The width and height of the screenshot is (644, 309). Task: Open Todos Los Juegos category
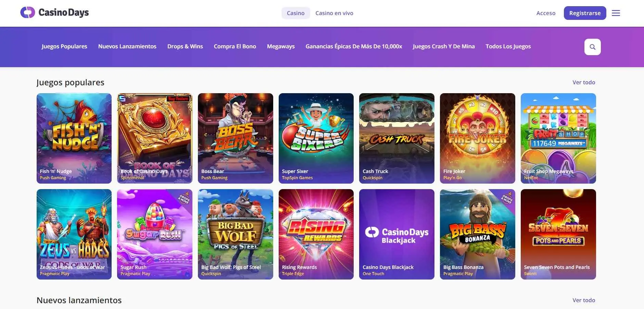[508, 46]
